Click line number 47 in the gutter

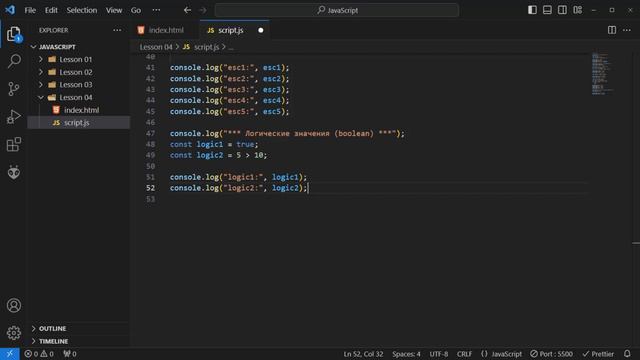coord(150,133)
